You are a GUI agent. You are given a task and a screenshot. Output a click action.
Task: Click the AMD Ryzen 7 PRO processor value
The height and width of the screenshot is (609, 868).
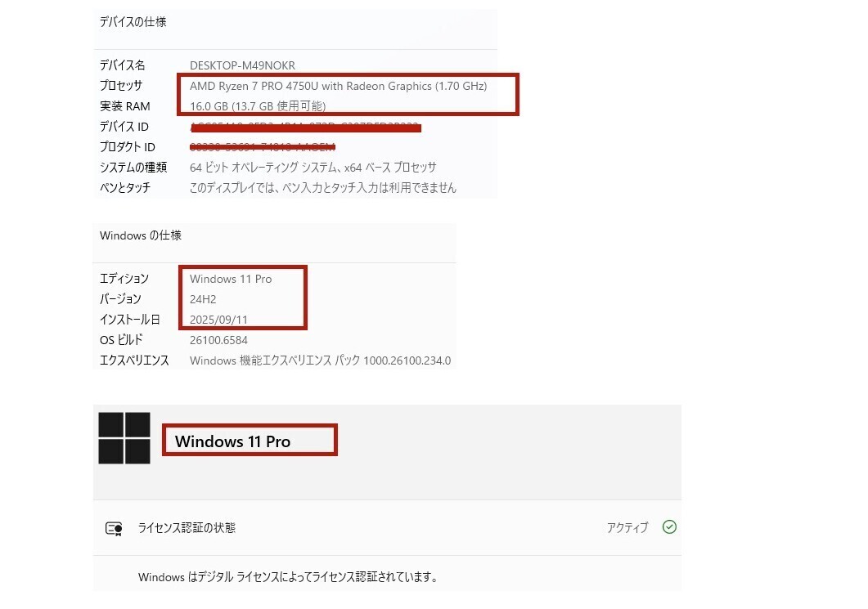click(x=338, y=87)
